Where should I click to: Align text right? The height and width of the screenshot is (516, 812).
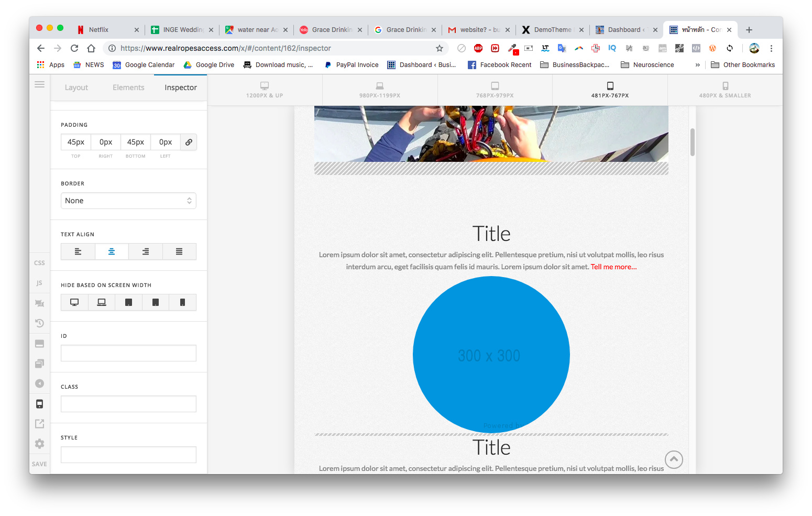pyautogui.click(x=146, y=251)
